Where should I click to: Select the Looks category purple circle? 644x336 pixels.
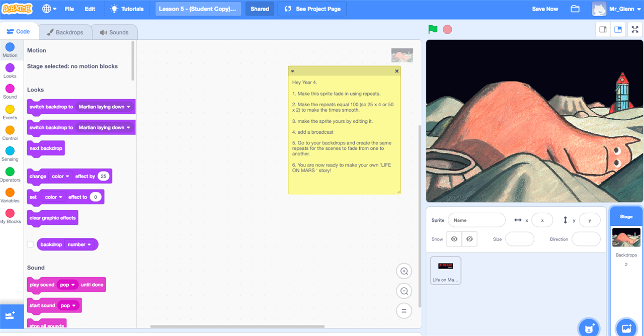coord(10,68)
